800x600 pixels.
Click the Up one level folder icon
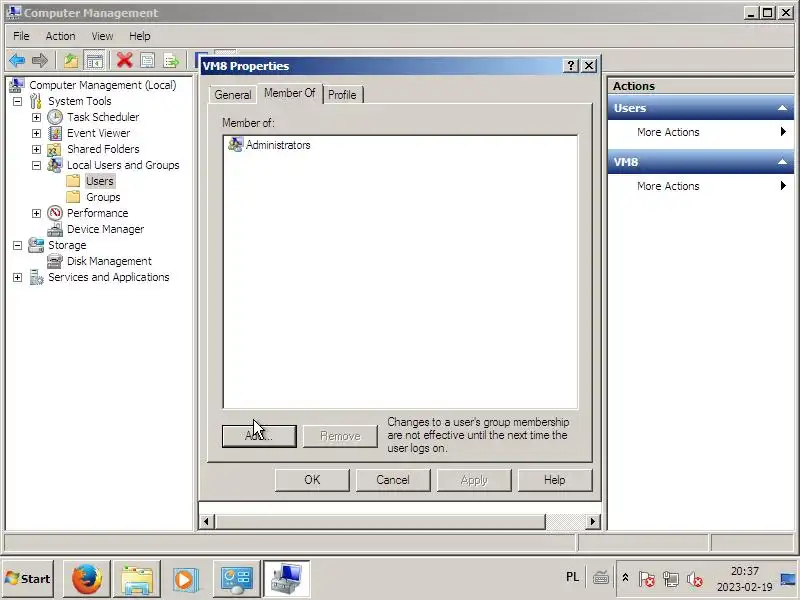click(x=71, y=61)
